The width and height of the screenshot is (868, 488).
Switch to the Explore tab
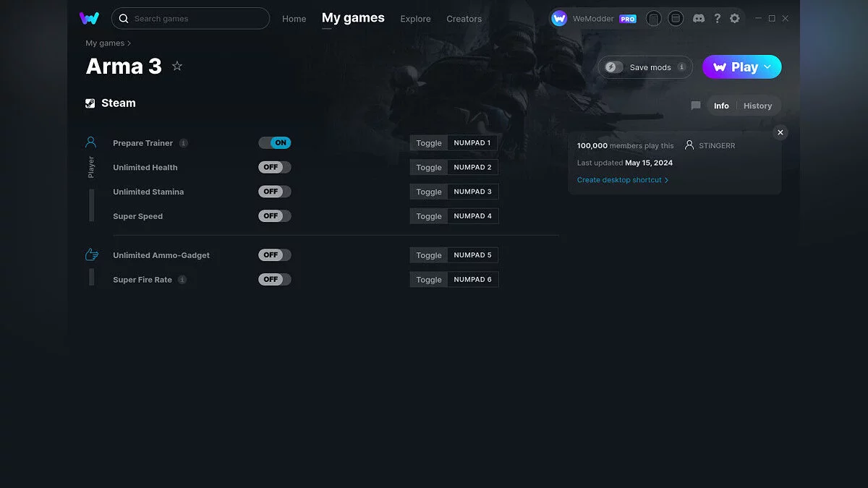(415, 19)
